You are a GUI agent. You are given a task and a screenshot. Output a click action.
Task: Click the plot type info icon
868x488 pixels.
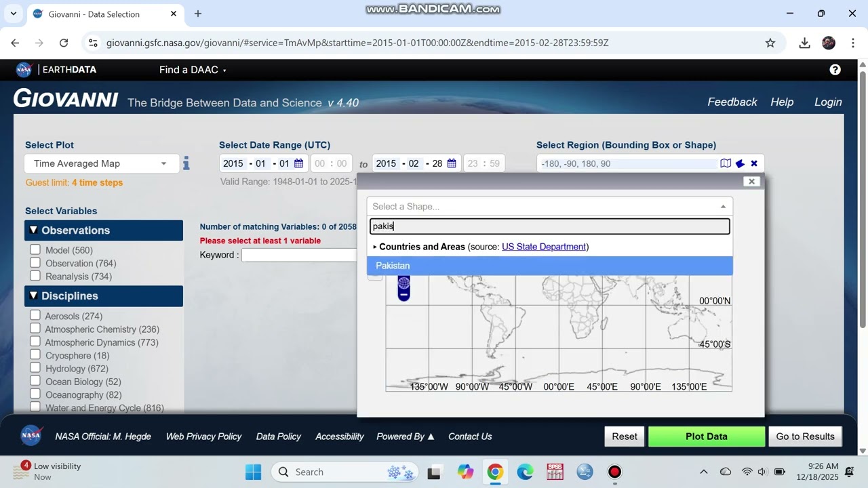(186, 163)
